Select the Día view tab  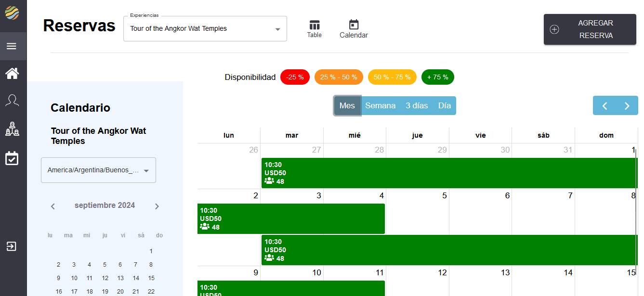[445, 106]
